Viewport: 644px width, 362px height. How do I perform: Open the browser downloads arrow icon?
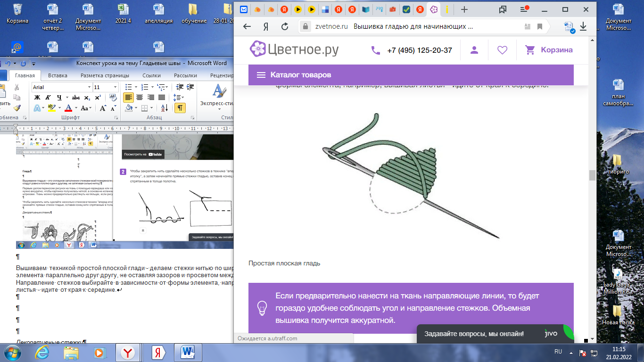(583, 26)
